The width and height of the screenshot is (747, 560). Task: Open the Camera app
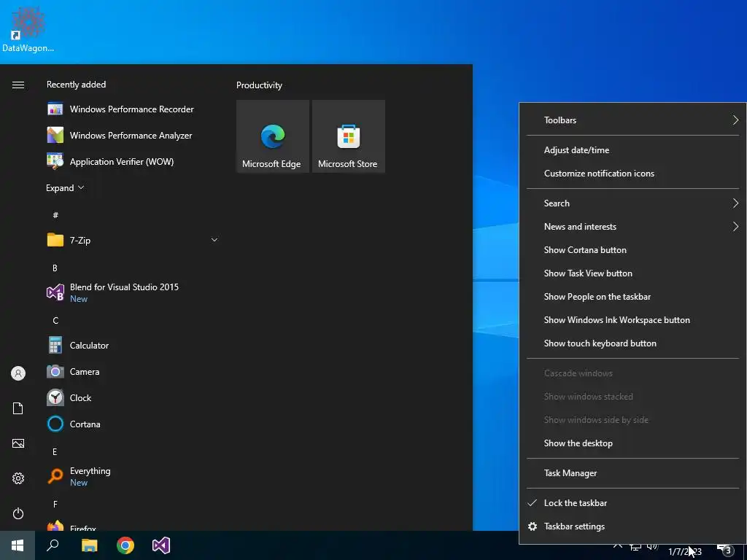tap(132, 371)
